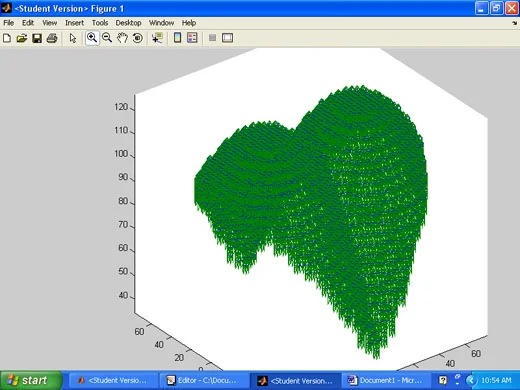Click the z-axis tick label 40

tap(123, 295)
